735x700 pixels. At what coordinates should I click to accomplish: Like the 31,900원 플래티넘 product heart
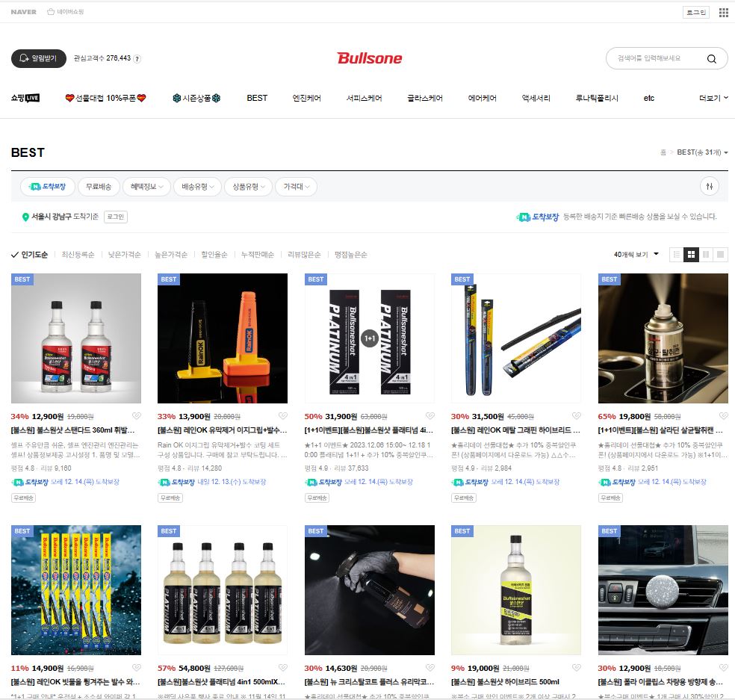coord(429,416)
